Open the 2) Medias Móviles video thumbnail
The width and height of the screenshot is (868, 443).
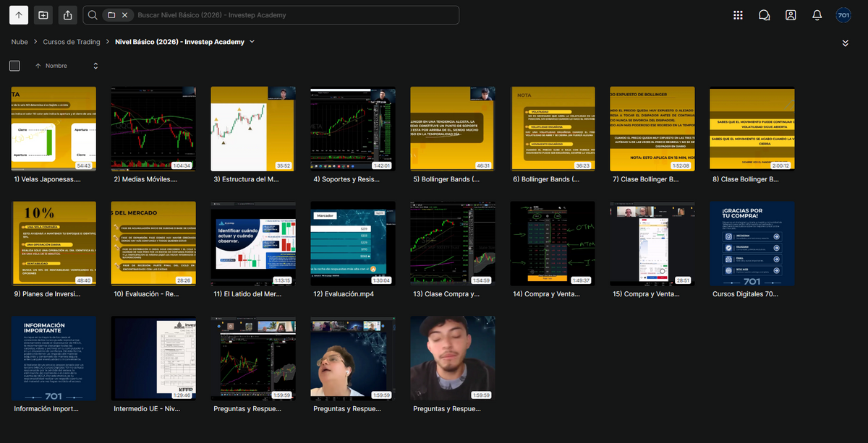[153, 129]
